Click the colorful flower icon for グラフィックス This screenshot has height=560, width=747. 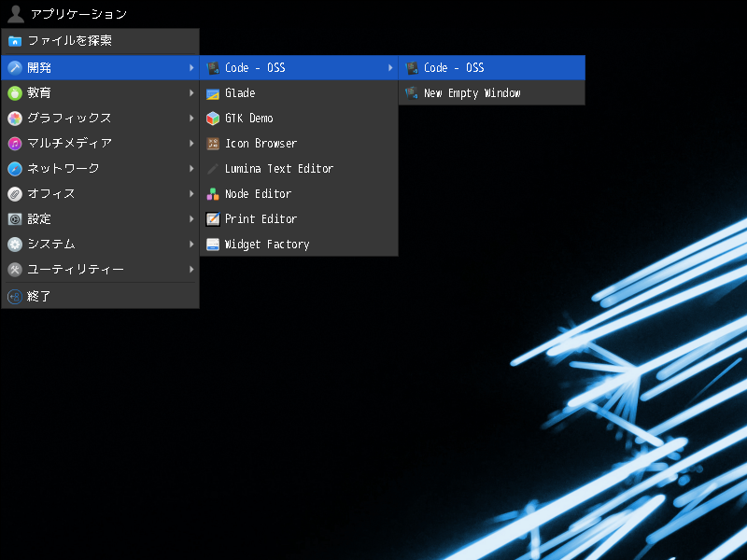(x=15, y=119)
